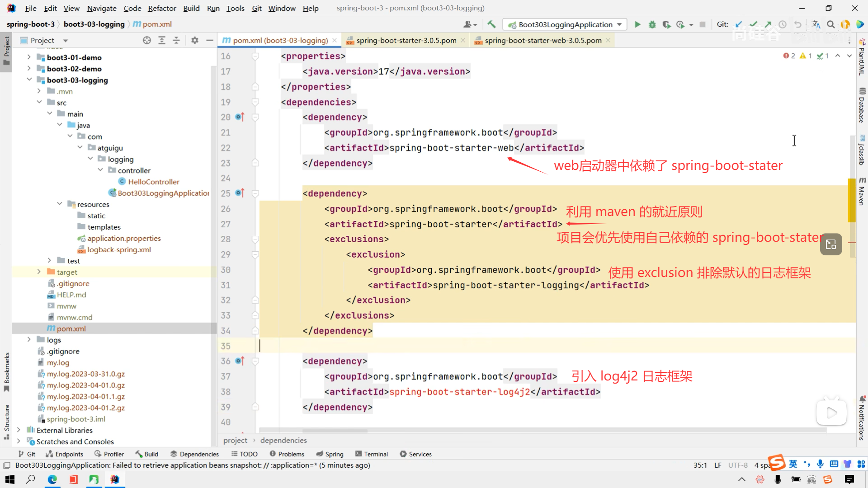Push commits with the green arrow icon
Viewport: 868px width, 488px height.
767,24
